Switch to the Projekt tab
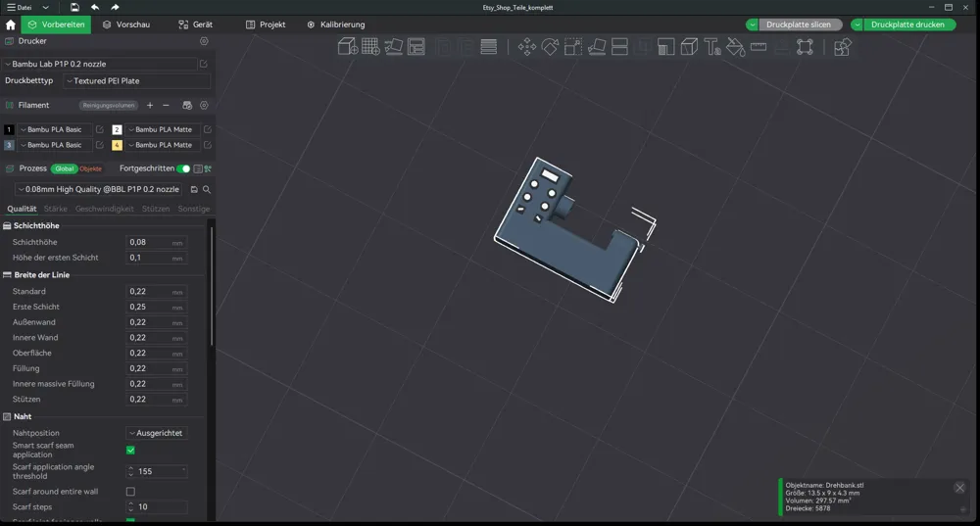 (266, 25)
